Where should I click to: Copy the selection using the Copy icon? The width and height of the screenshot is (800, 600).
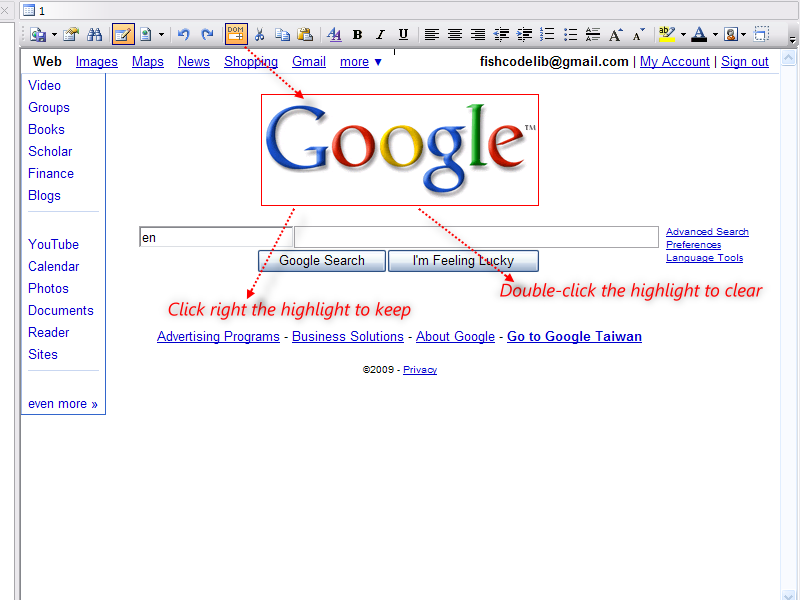[282, 35]
